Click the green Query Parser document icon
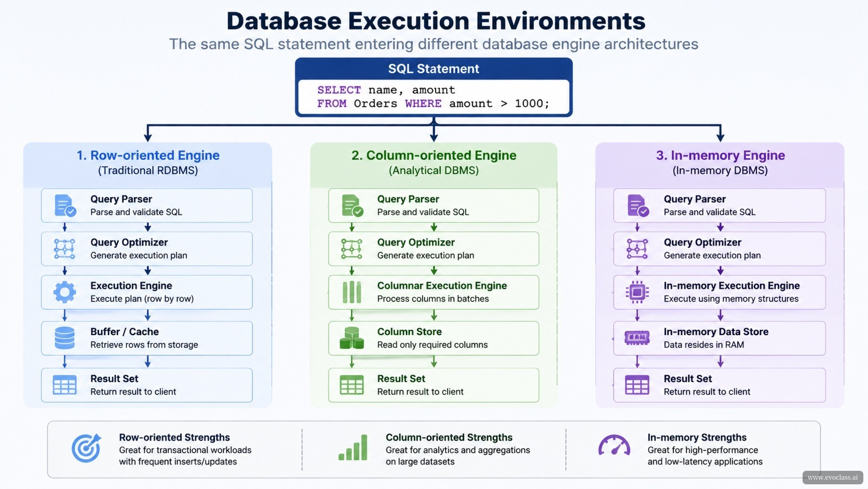 (x=352, y=205)
